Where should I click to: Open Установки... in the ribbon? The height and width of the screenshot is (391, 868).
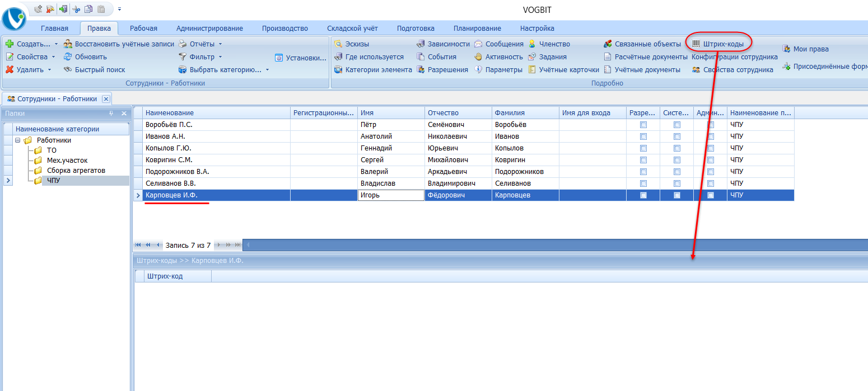click(301, 57)
